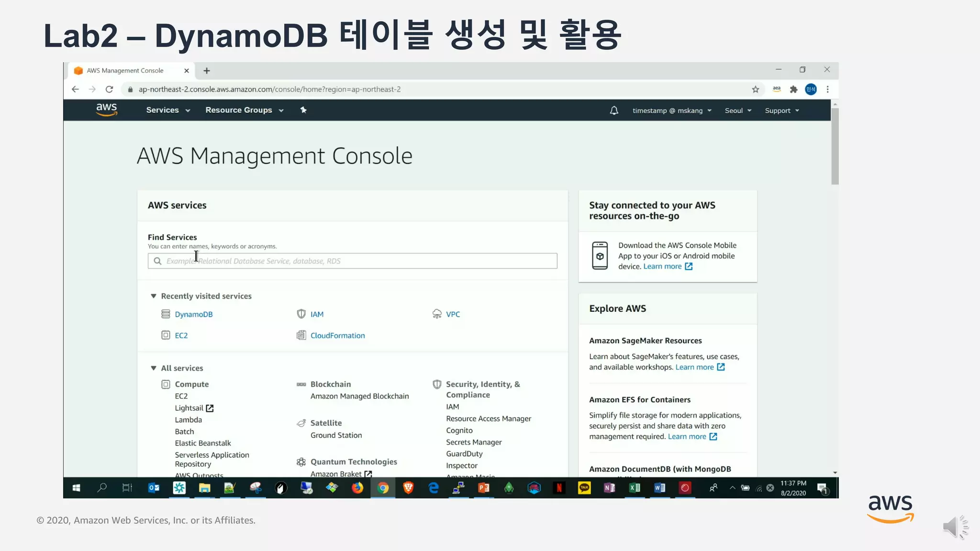Select the AWS Management Console browser tab
Image resolution: width=980 pixels, height=551 pixels.
[125, 71]
